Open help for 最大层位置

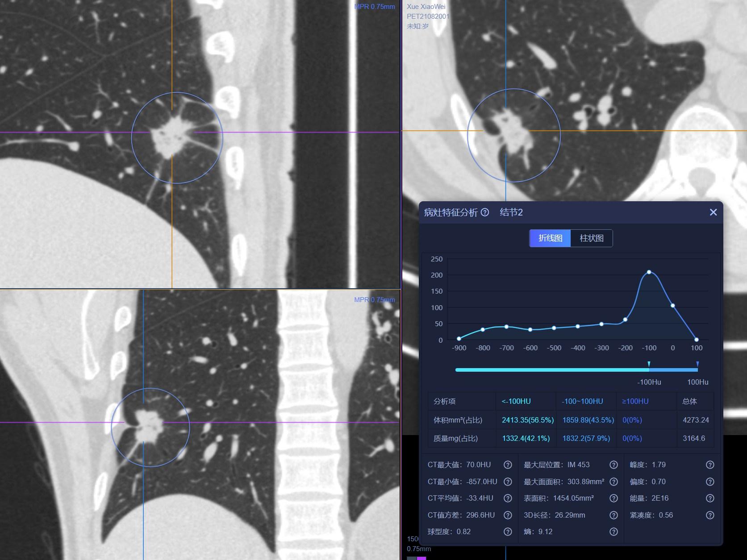[x=613, y=465]
